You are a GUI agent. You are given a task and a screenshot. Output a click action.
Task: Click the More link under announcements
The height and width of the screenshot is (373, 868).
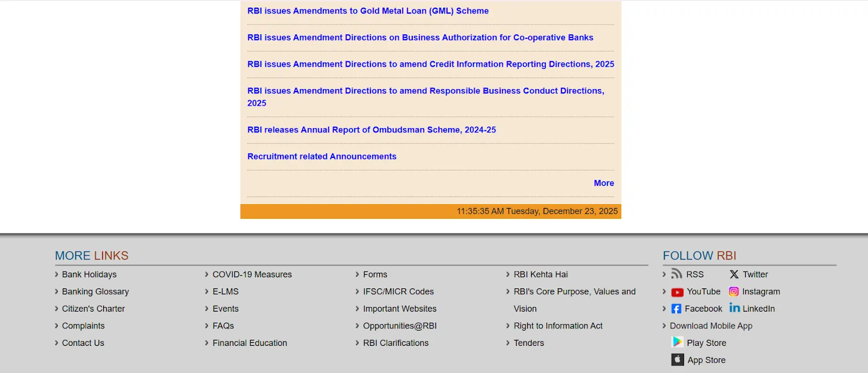click(x=604, y=183)
